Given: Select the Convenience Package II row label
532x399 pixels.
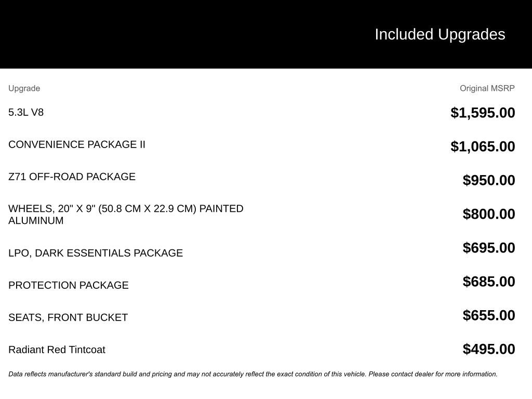Looking at the screenshot, I should (77, 144).
